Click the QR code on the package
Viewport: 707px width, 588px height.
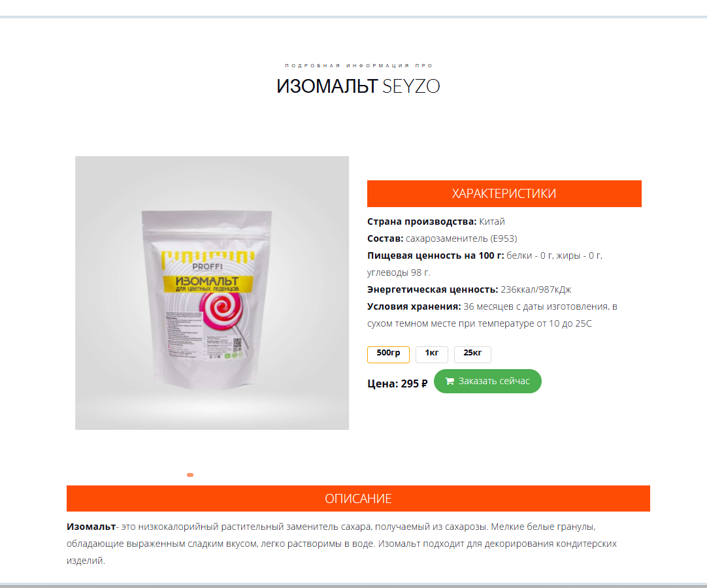(x=237, y=344)
